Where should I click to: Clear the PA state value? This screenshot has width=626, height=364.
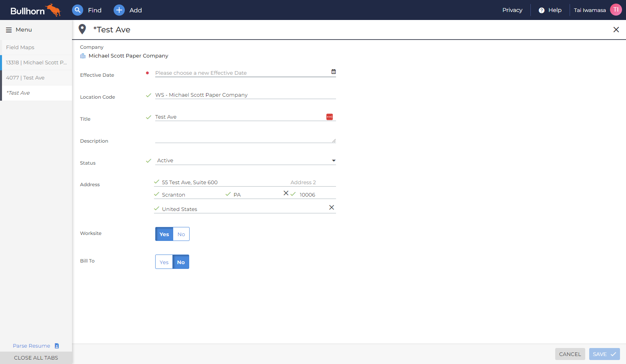[286, 193]
